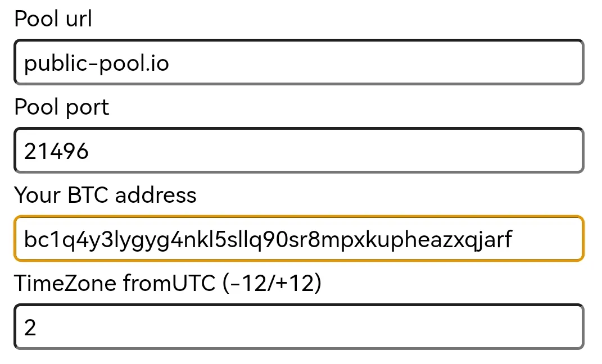The width and height of the screenshot is (602, 364).
Task: Click the bc1q wallet address text
Action: coord(268,239)
